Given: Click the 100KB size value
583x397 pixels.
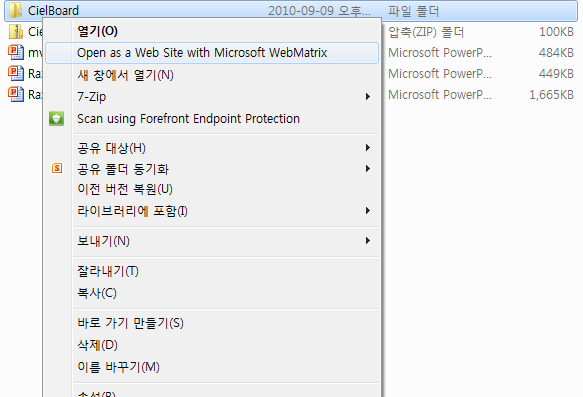Looking at the screenshot, I should tap(556, 32).
